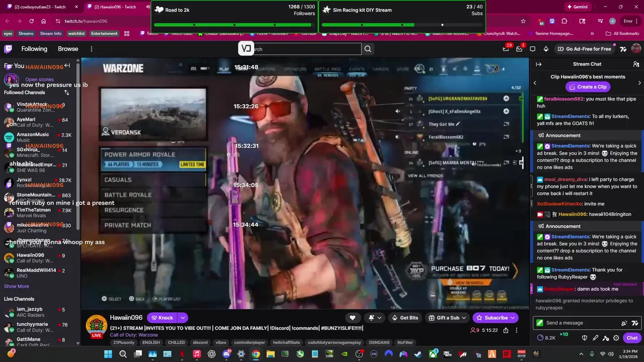Open the mod sword tools icon in chat
This screenshot has height=362, width=644.
coord(595,338)
